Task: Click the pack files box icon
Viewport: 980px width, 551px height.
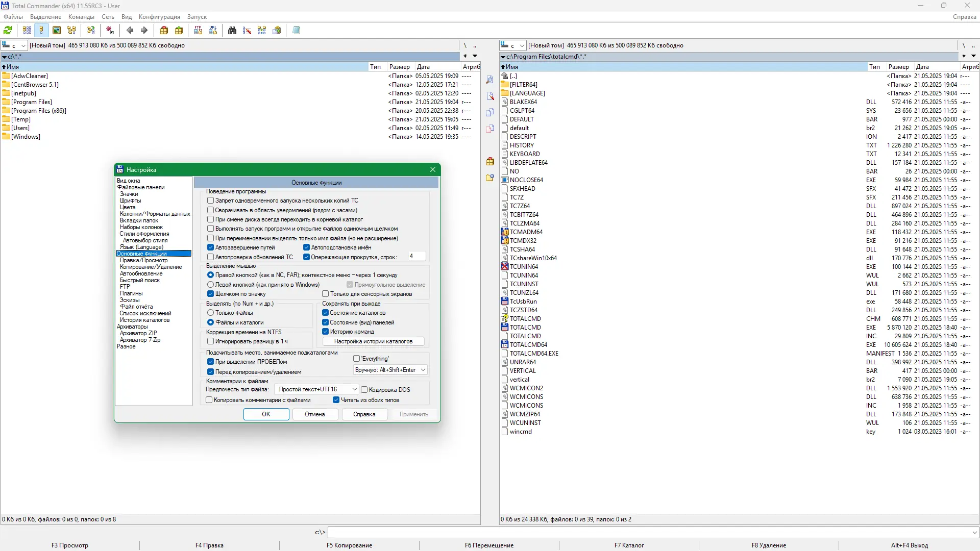Action: [x=164, y=31]
